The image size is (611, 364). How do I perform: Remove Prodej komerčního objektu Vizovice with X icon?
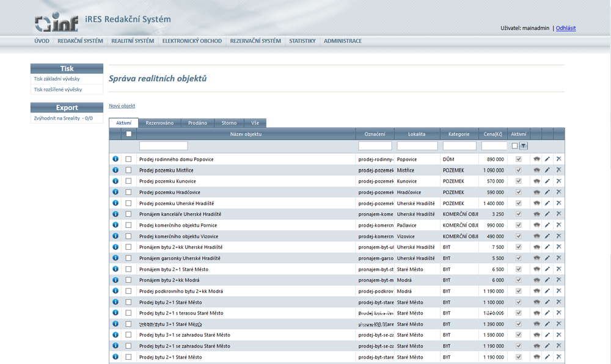tap(558, 236)
